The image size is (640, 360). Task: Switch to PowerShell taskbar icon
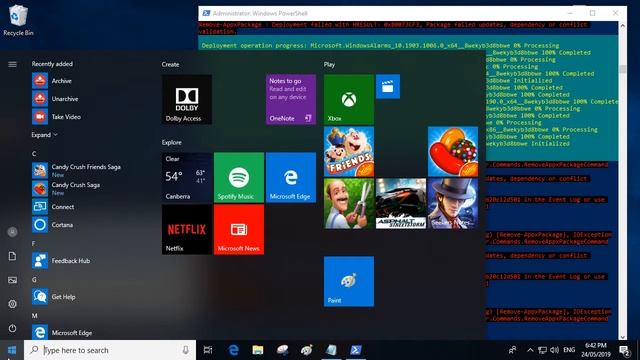[x=356, y=350]
